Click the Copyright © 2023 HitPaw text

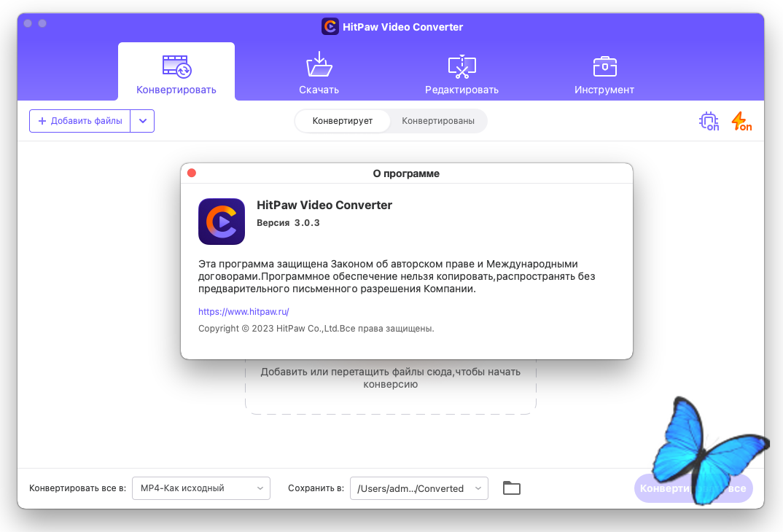point(316,329)
